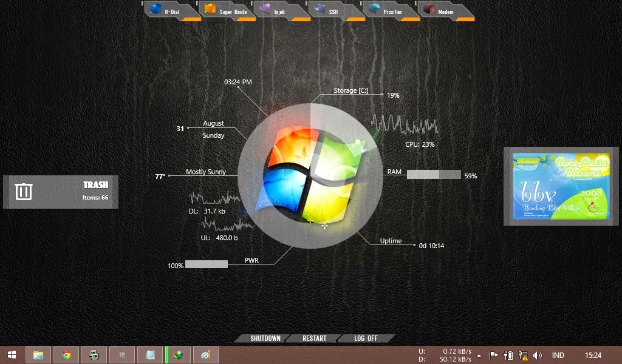Image resolution: width=622 pixels, height=364 pixels.
Task: Show hidden tray icons arrow
Action: tap(479, 356)
